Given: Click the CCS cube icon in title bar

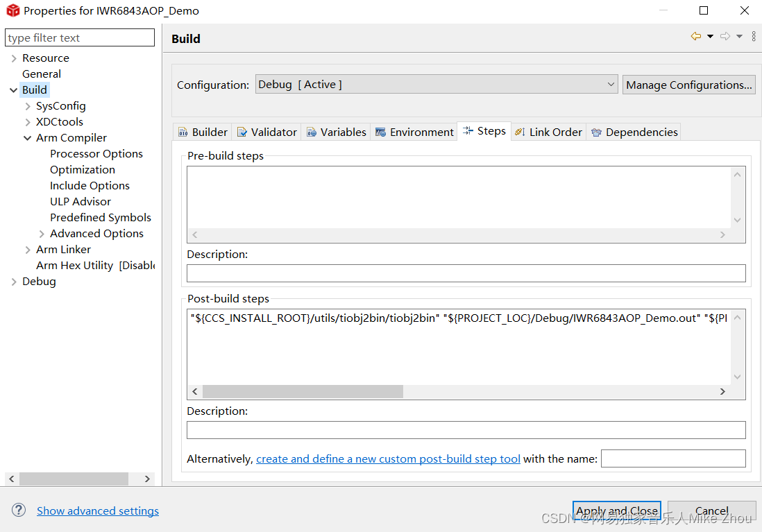Looking at the screenshot, I should pos(12,10).
